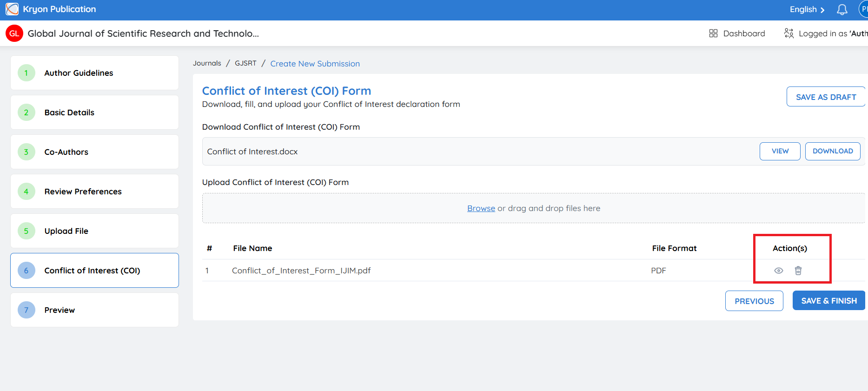Screen dimensions: 868x391
Task: Click step 1 number circle
Action: coord(27,73)
